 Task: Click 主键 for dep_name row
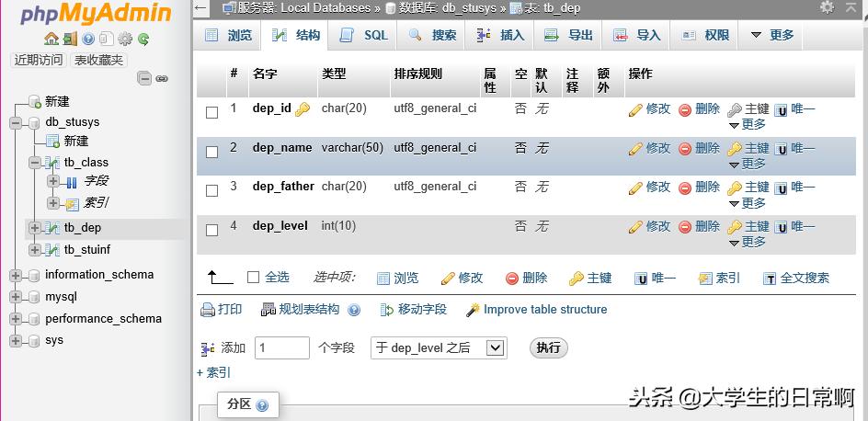tap(748, 148)
